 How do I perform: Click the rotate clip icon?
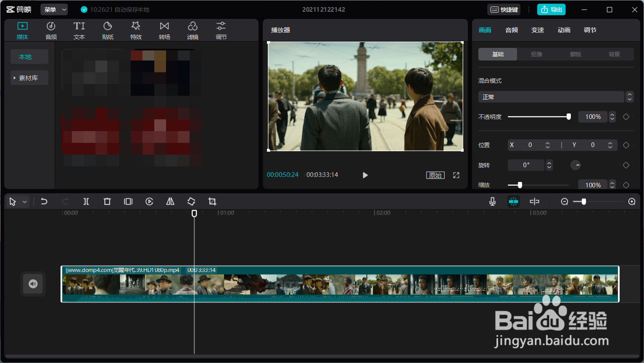[191, 202]
